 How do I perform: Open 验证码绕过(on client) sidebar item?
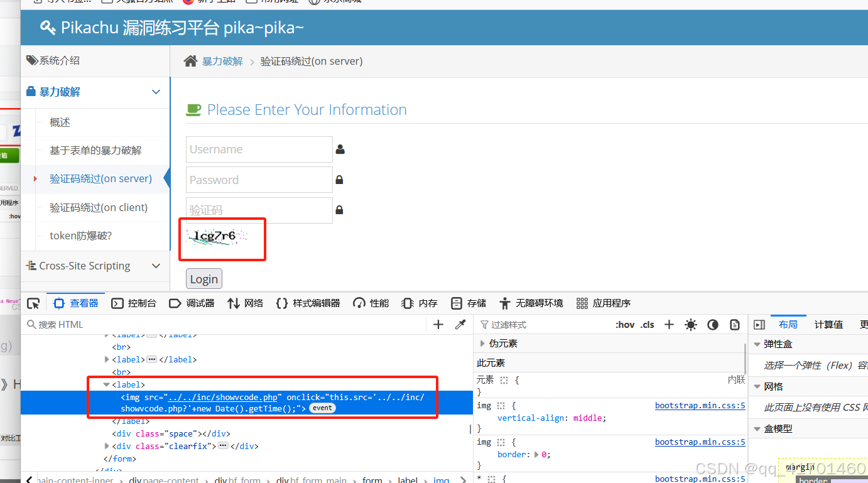pyautogui.click(x=99, y=207)
